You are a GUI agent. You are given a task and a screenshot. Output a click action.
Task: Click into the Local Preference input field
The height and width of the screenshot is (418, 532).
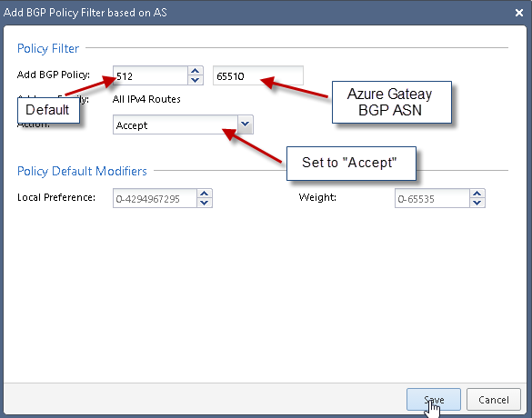pyautogui.click(x=155, y=198)
